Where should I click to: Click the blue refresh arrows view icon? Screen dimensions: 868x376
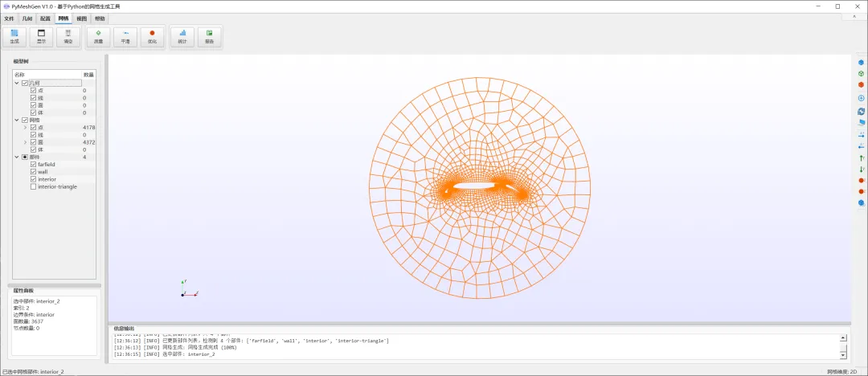[861, 112]
